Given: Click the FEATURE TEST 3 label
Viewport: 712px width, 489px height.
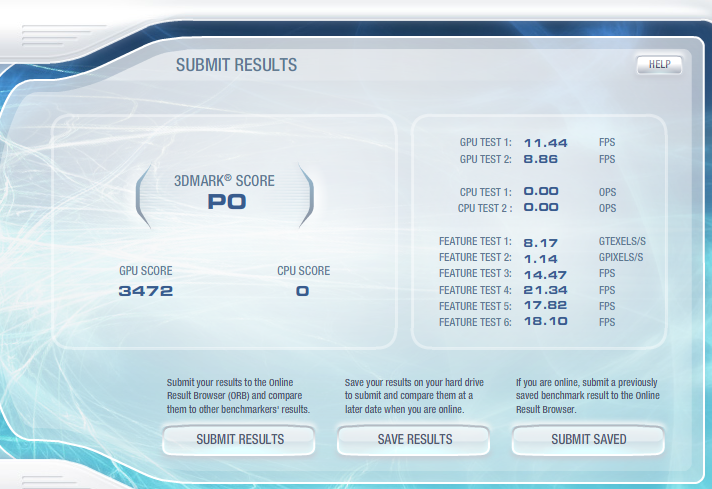Looking at the screenshot, I should click(475, 273).
